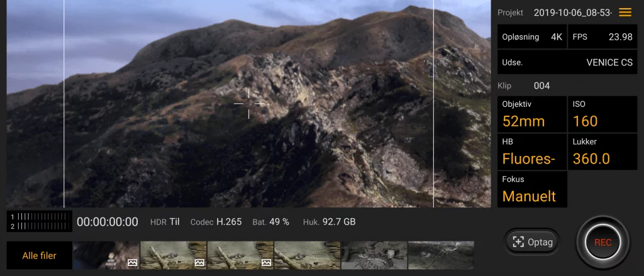Viewport: 644px width, 276px height.
Task: Open Alle filer to view all files
Action: tap(39, 255)
